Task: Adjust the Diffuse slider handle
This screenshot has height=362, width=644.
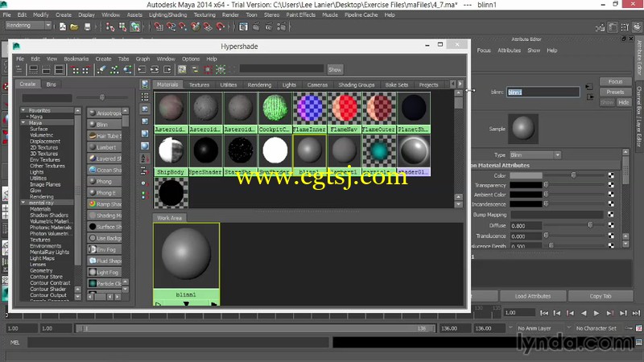Action: click(x=590, y=225)
